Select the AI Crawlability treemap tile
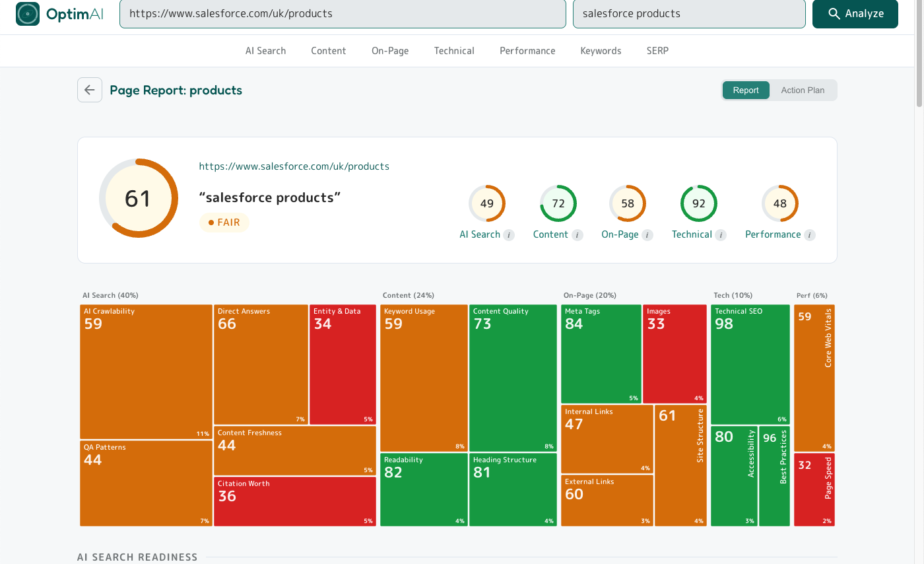 146,372
